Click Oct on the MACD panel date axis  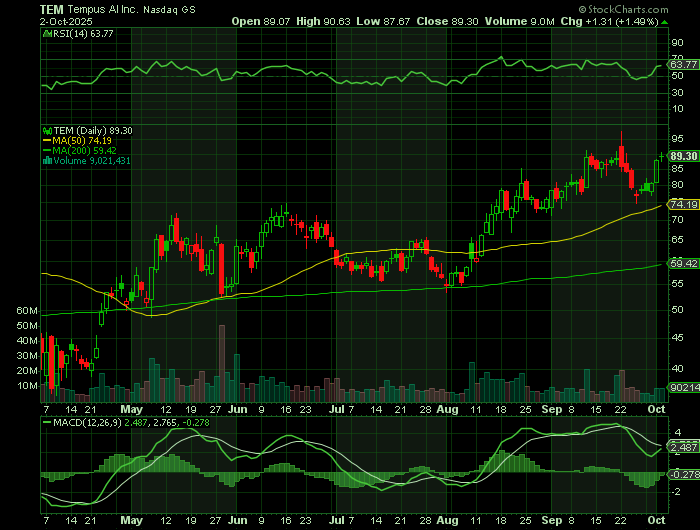click(657, 521)
